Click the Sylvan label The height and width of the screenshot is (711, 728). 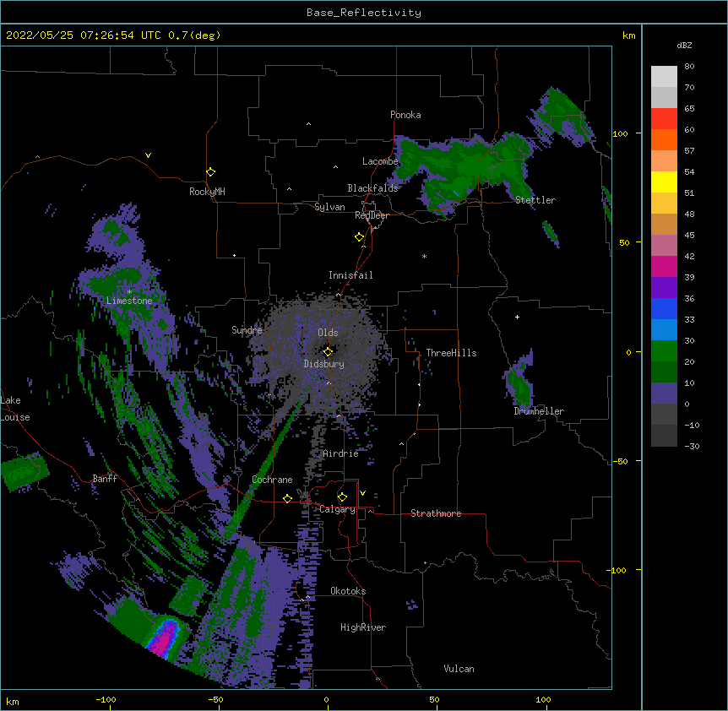(x=329, y=207)
